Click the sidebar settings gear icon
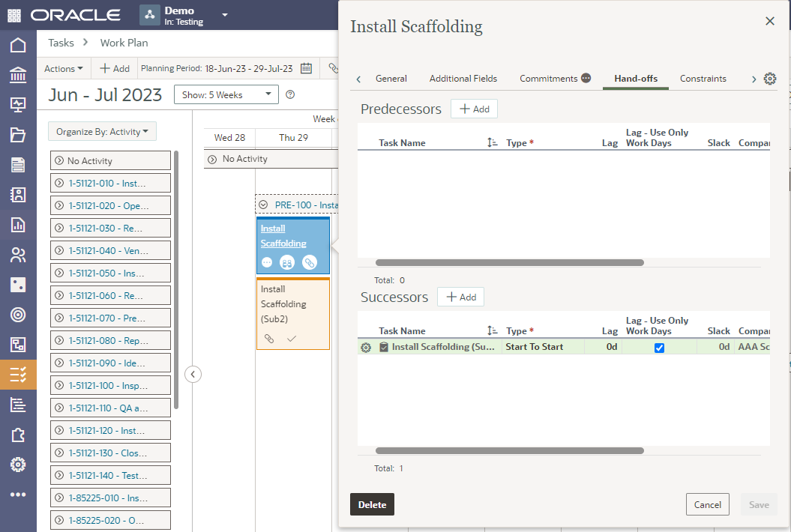Viewport: 791px width, 532px height. (x=18, y=465)
